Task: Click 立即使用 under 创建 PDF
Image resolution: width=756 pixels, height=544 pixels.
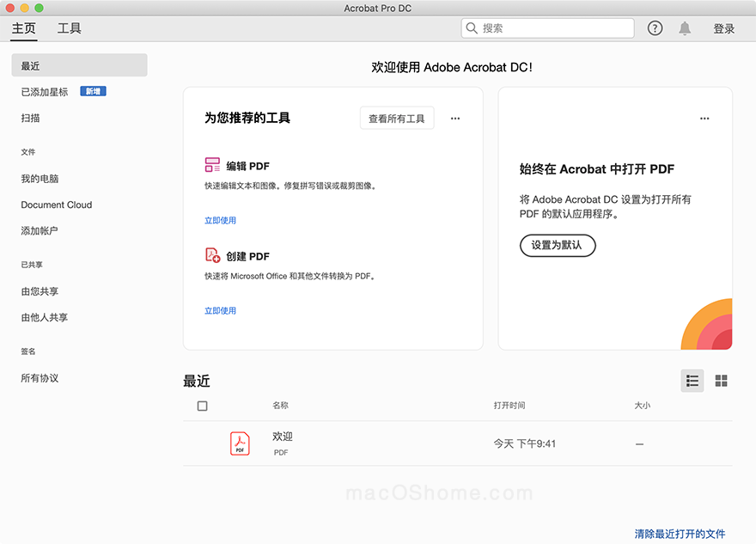Action: click(x=220, y=310)
